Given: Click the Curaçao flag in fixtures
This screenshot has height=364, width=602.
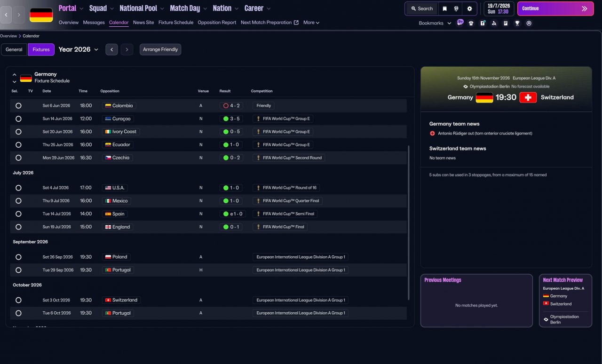Looking at the screenshot, I should click(x=108, y=119).
